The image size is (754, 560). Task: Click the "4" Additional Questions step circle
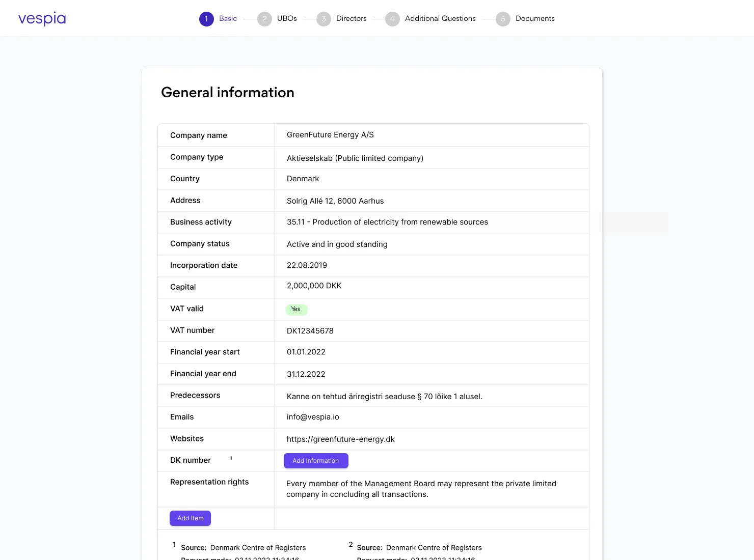pyautogui.click(x=392, y=19)
